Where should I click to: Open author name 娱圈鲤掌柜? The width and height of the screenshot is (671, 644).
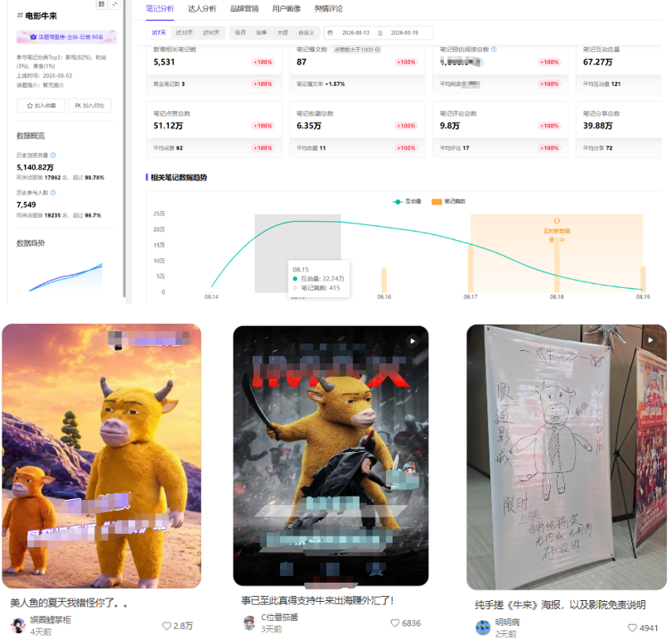point(51,620)
